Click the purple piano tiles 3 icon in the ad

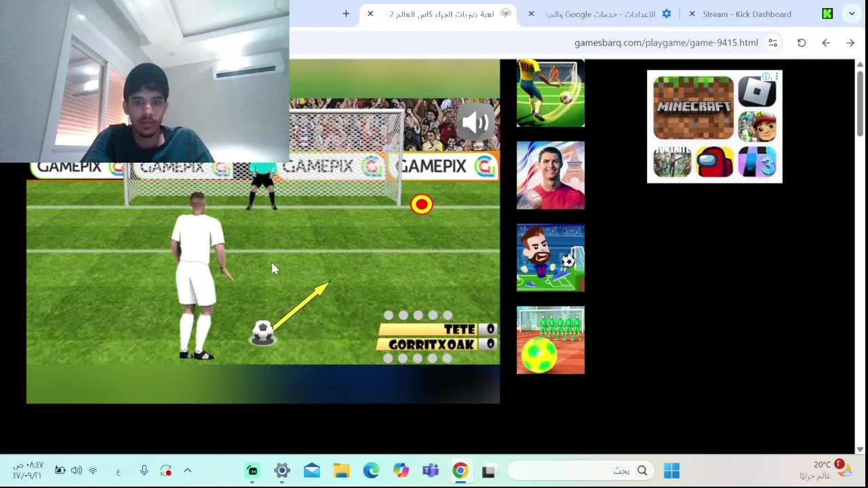point(757,161)
